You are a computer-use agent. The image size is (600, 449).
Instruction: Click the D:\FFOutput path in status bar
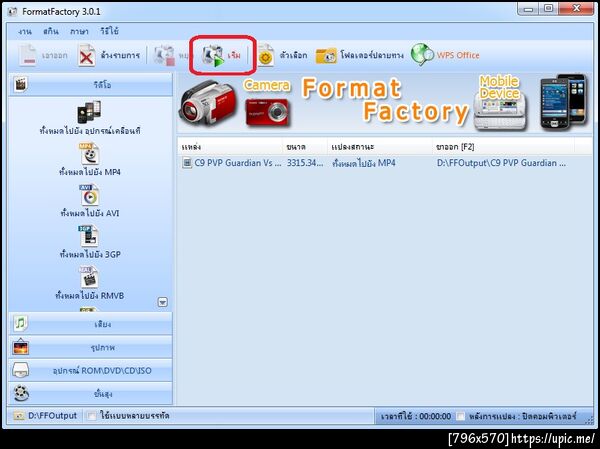click(52, 416)
